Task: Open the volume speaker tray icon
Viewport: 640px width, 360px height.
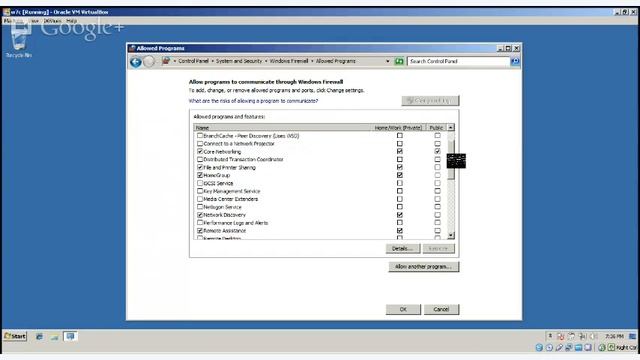Action: click(x=593, y=336)
